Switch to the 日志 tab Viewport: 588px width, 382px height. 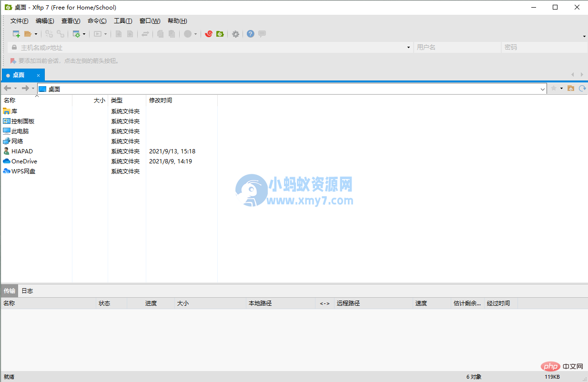[27, 291]
